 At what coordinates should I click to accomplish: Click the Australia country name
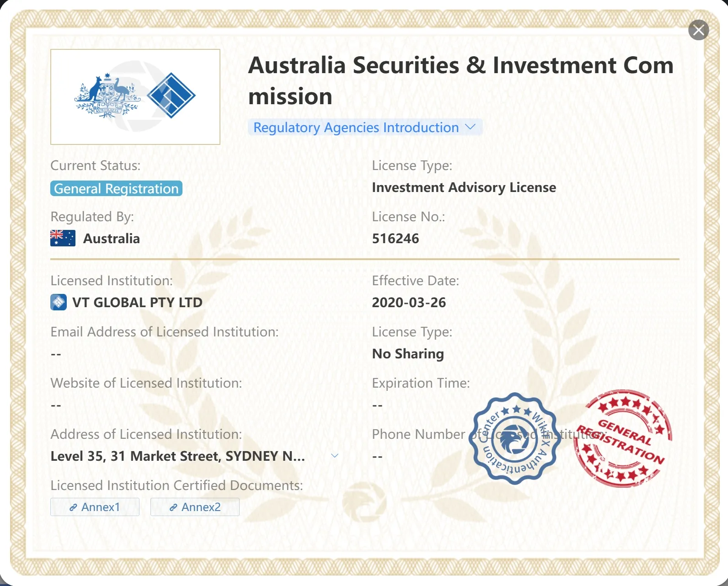pos(112,239)
